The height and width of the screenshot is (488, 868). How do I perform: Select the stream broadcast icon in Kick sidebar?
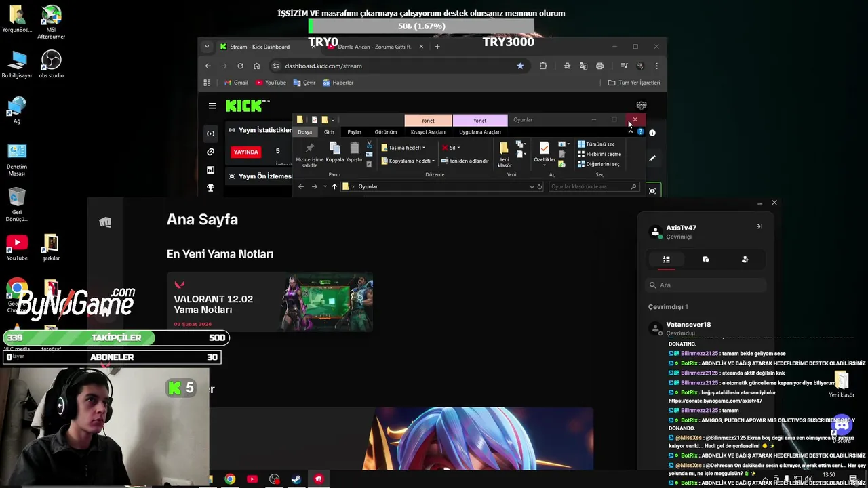click(210, 134)
